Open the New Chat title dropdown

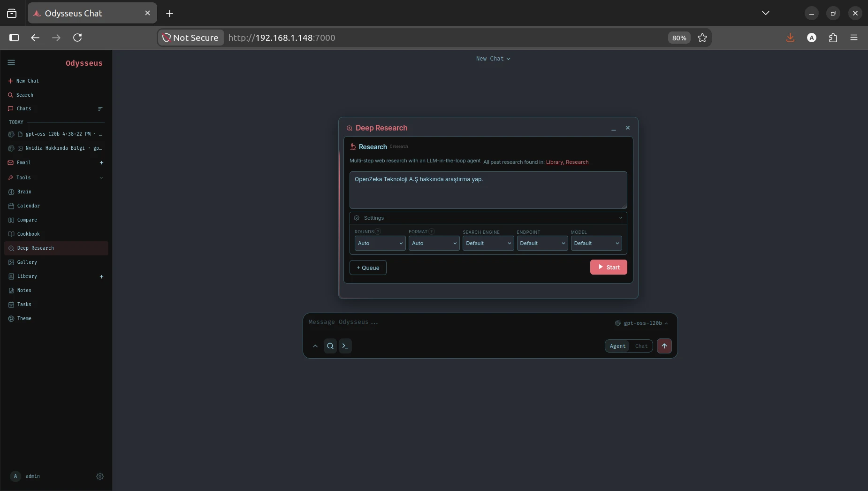click(x=493, y=59)
